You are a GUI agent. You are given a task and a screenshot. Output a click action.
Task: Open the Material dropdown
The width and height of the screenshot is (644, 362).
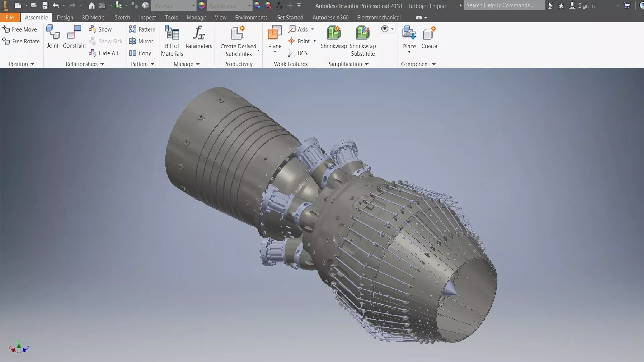(173, 6)
